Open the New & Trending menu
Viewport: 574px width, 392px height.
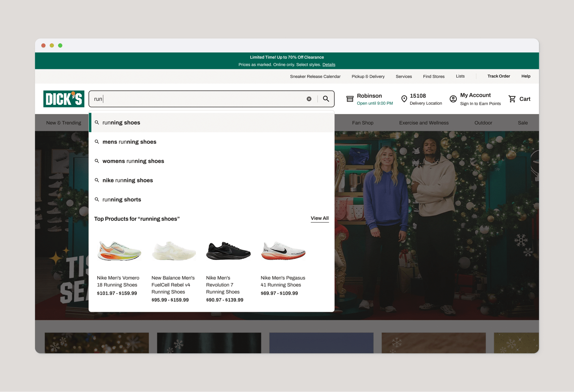click(x=63, y=122)
